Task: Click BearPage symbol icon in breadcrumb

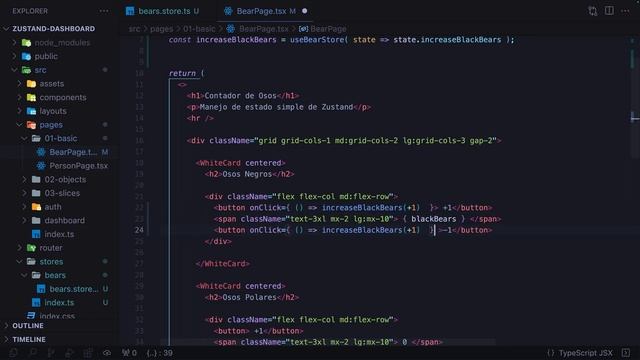Action: click(303, 29)
